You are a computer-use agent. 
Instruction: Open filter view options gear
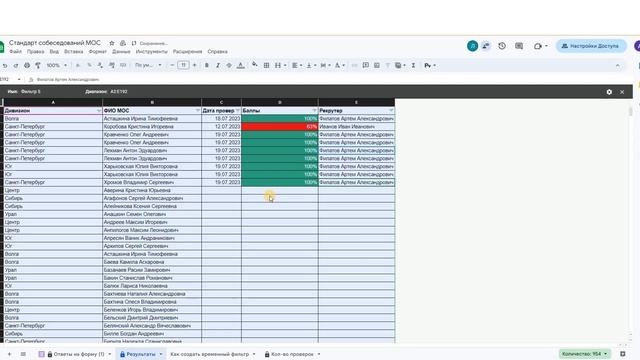tap(609, 92)
